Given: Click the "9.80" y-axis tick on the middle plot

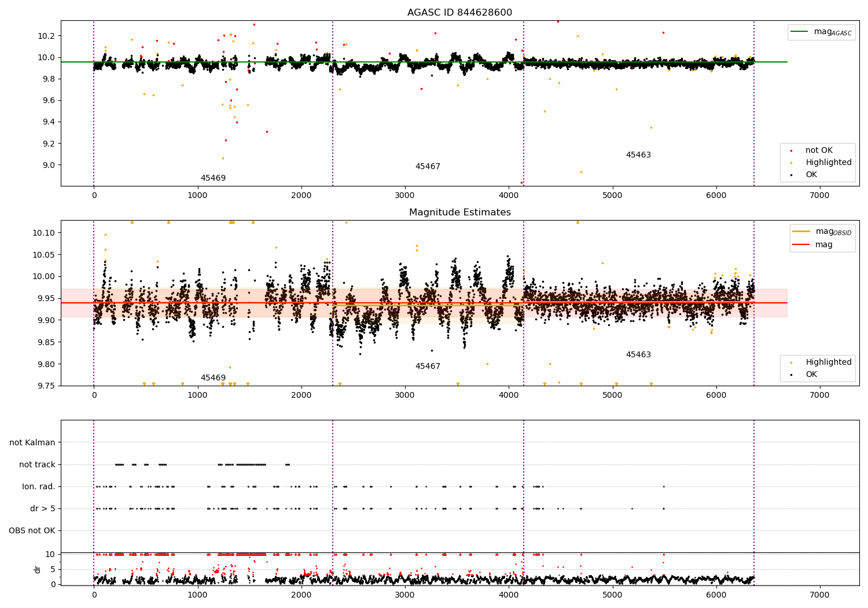Looking at the screenshot, I should [x=46, y=364].
